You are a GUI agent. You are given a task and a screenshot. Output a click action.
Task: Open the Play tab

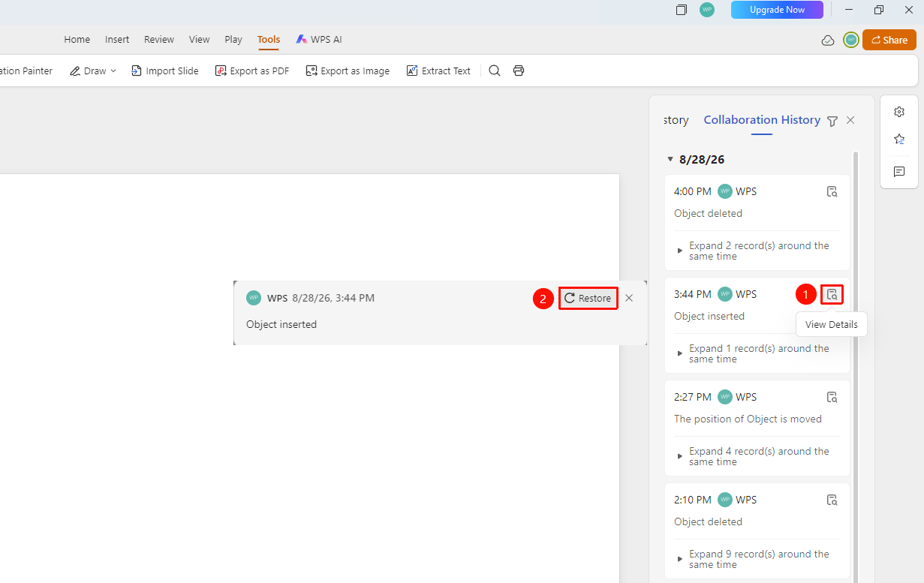233,40
